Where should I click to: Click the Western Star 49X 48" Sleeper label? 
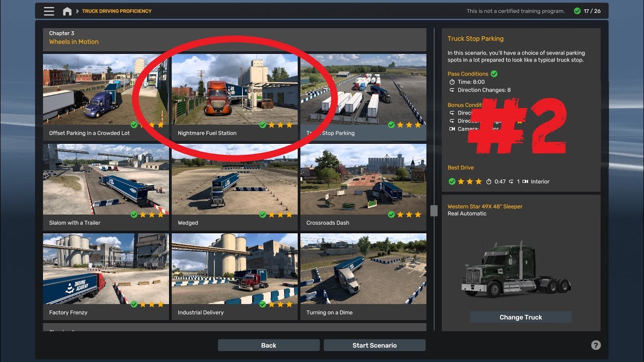485,207
